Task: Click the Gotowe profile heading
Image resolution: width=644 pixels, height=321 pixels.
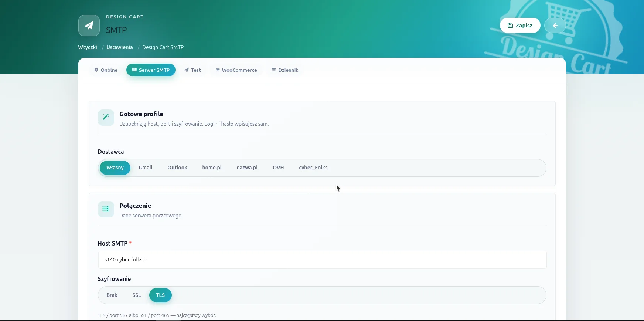Action: pos(141,114)
